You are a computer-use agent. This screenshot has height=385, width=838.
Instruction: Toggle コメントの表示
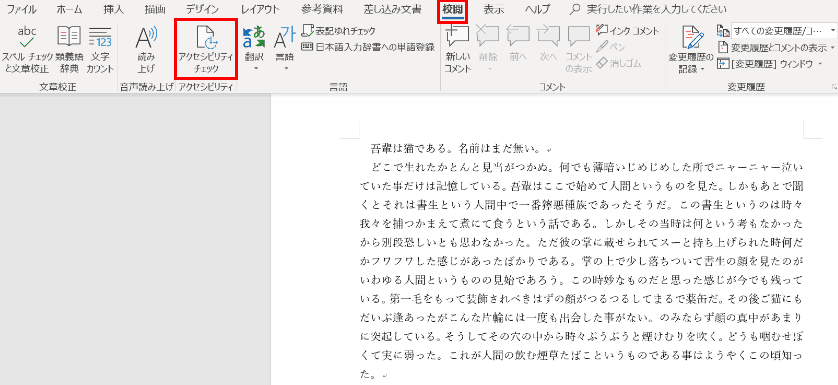pyautogui.click(x=579, y=49)
